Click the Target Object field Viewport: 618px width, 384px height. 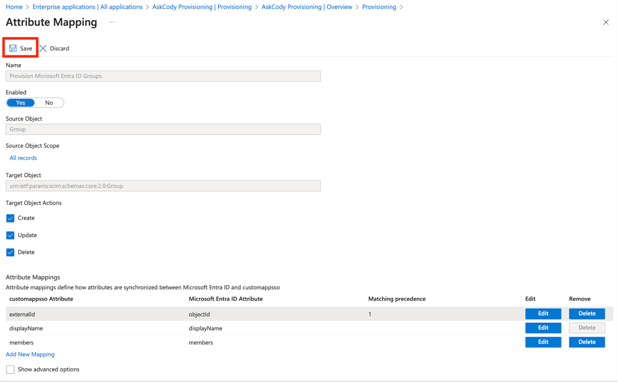[163, 186]
